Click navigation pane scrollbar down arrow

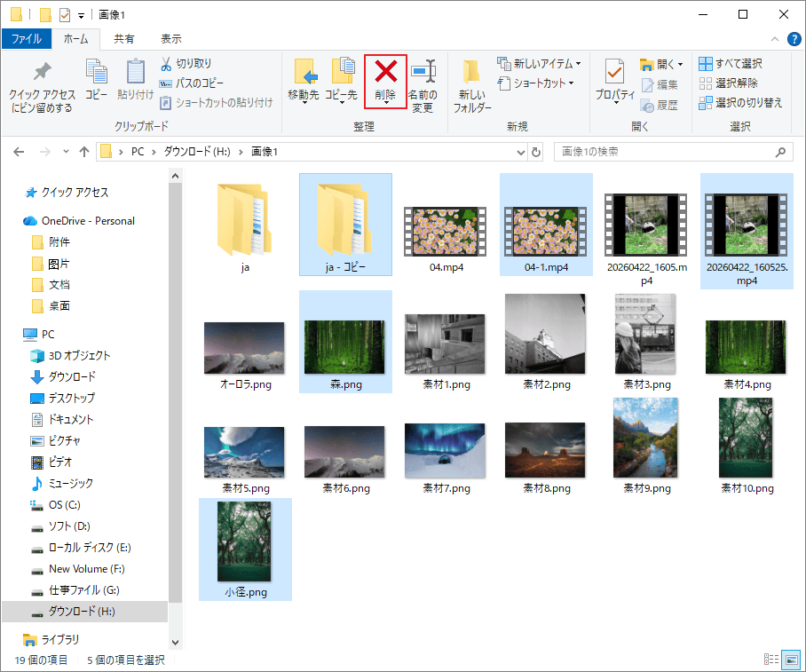click(175, 642)
